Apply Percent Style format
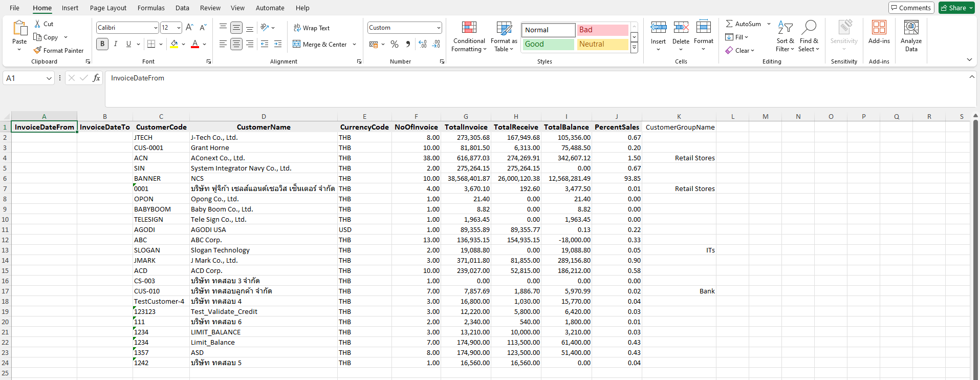980x380 pixels. pos(395,44)
